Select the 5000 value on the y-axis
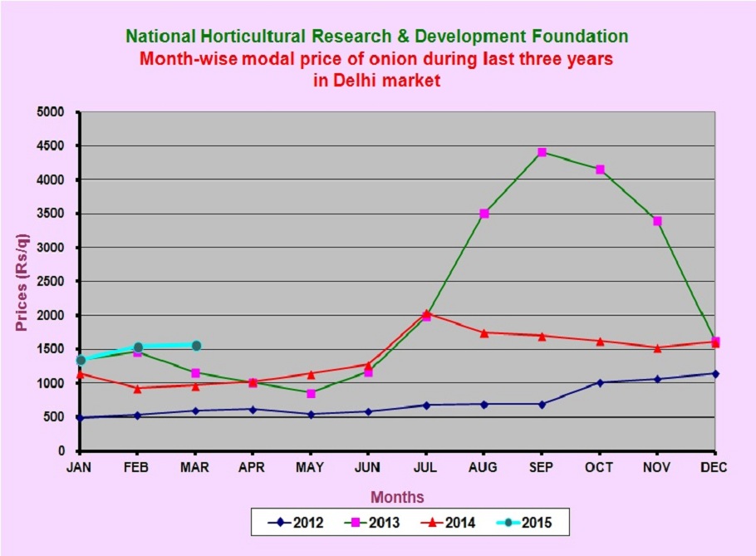 pyautogui.click(x=52, y=112)
